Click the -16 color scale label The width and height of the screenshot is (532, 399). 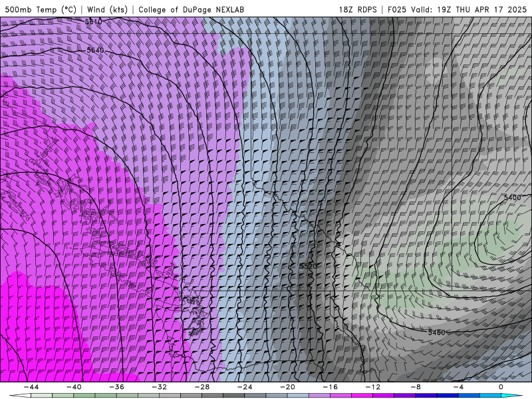(330, 387)
